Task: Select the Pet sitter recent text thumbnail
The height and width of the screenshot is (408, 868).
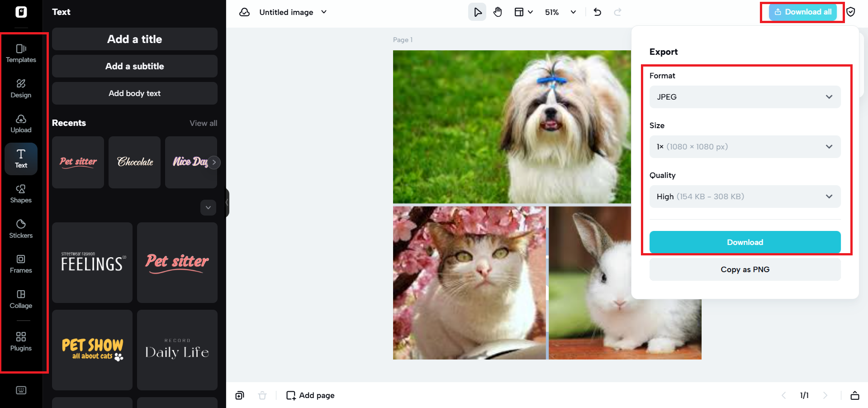Action: tap(77, 162)
